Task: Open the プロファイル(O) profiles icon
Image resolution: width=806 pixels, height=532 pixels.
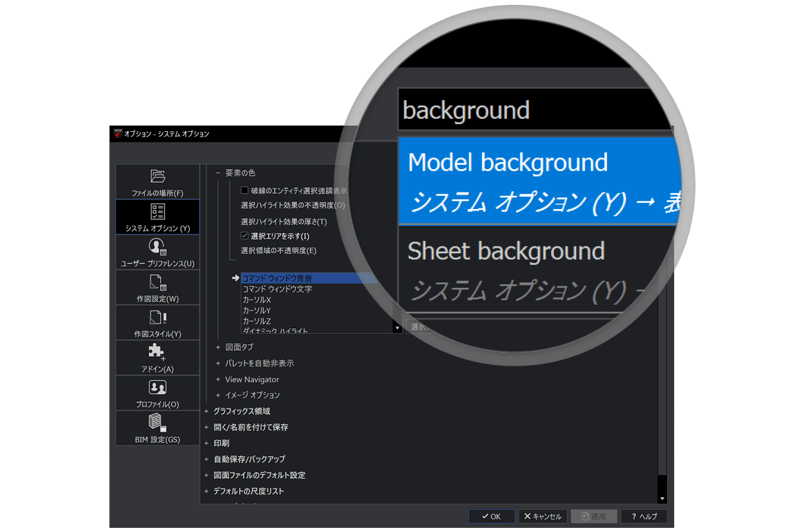Action: tap(157, 388)
